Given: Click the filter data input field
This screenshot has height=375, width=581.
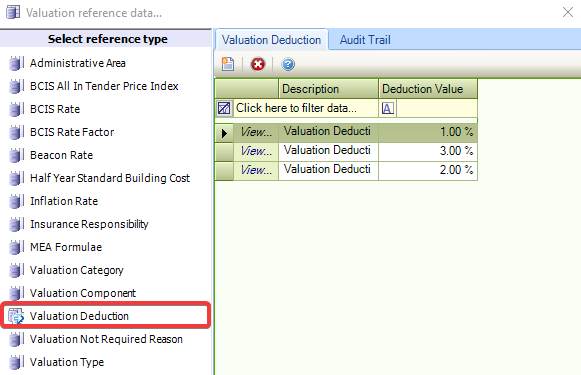Looking at the screenshot, I should pyautogui.click(x=306, y=108).
